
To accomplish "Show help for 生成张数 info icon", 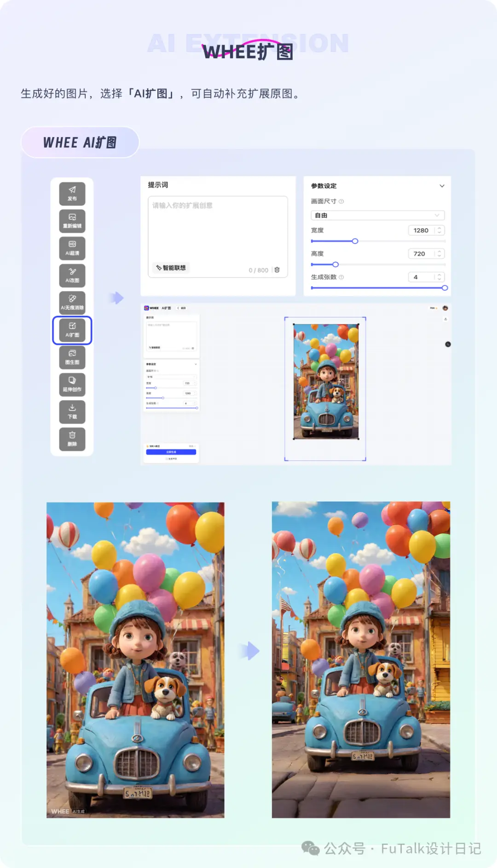I will coord(341,277).
